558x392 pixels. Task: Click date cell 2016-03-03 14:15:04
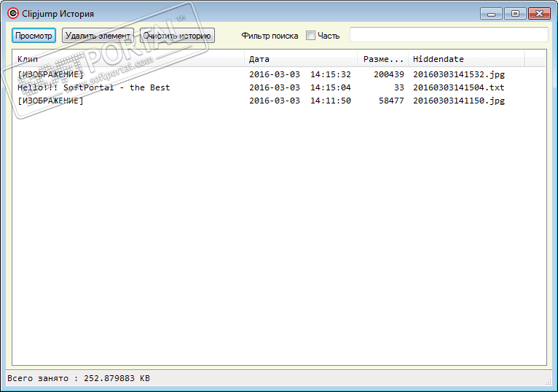click(x=300, y=87)
